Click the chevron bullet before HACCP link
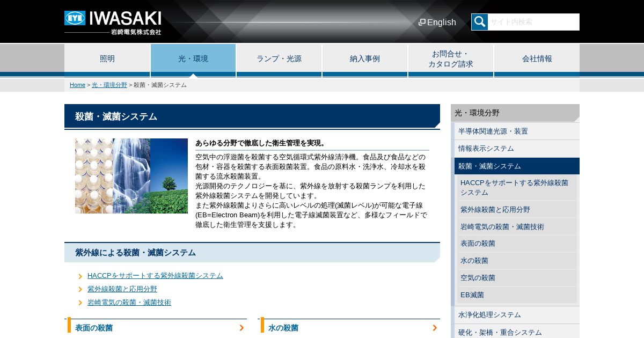This screenshot has height=338, width=644. point(80,276)
